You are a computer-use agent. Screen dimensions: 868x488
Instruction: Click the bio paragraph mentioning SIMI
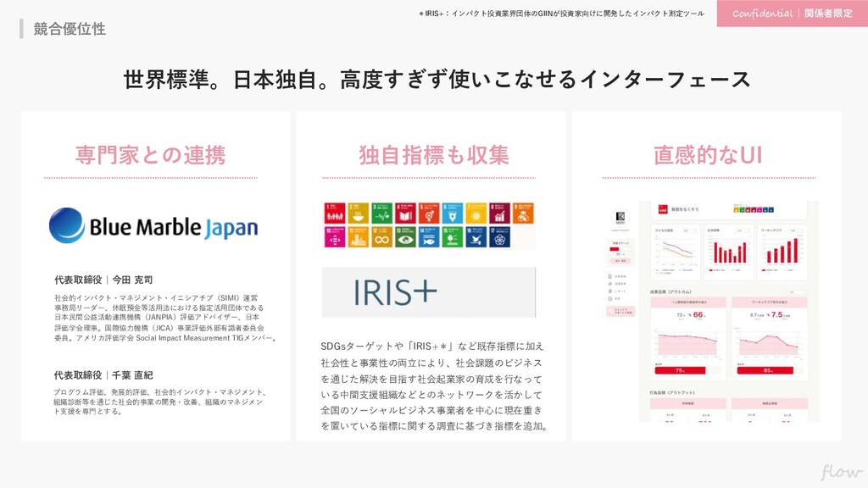[x=165, y=318]
